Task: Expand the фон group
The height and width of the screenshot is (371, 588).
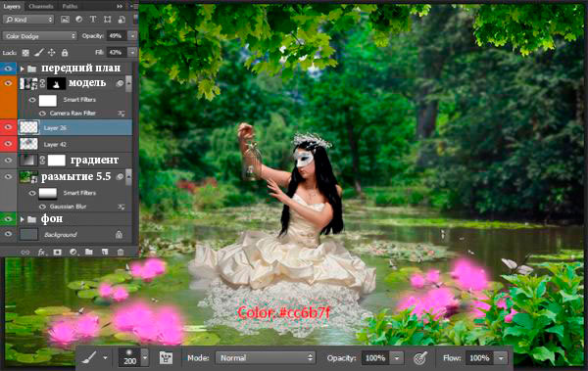Action: [x=23, y=219]
